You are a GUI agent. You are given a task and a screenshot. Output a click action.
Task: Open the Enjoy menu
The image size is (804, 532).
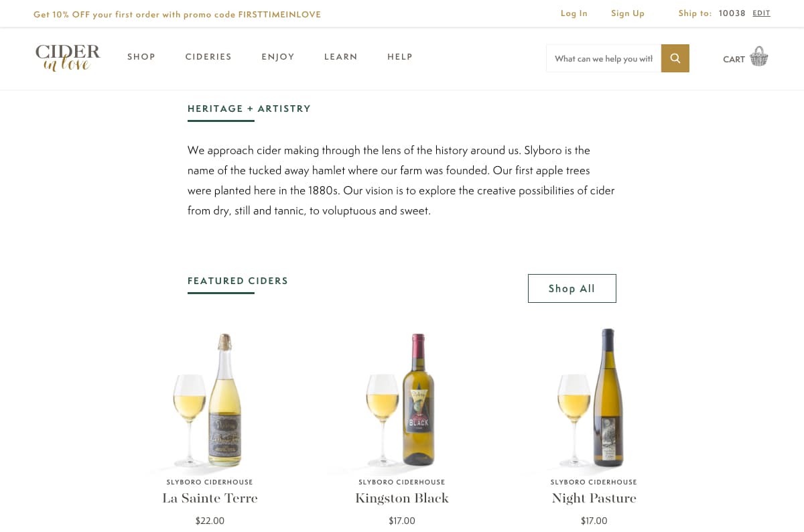tap(278, 57)
